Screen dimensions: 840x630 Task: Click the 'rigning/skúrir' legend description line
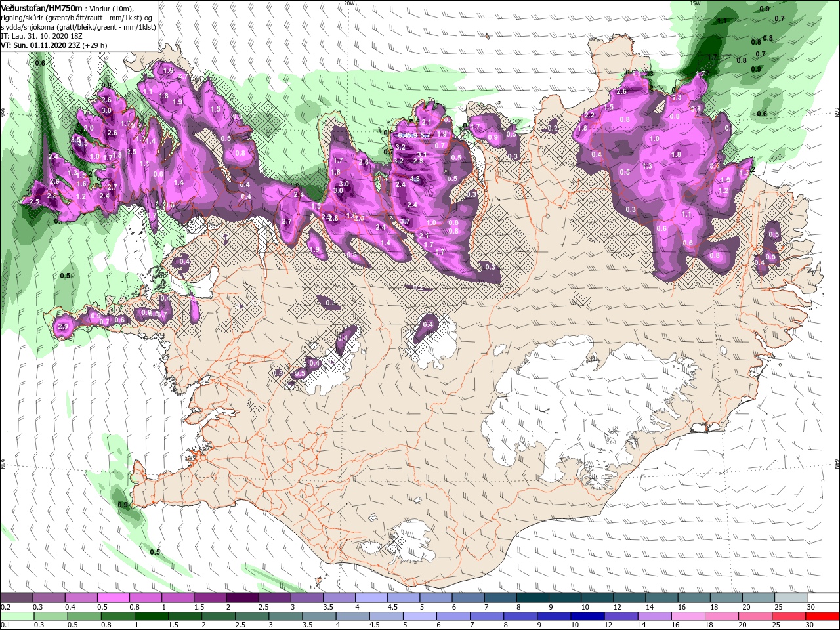click(x=77, y=17)
